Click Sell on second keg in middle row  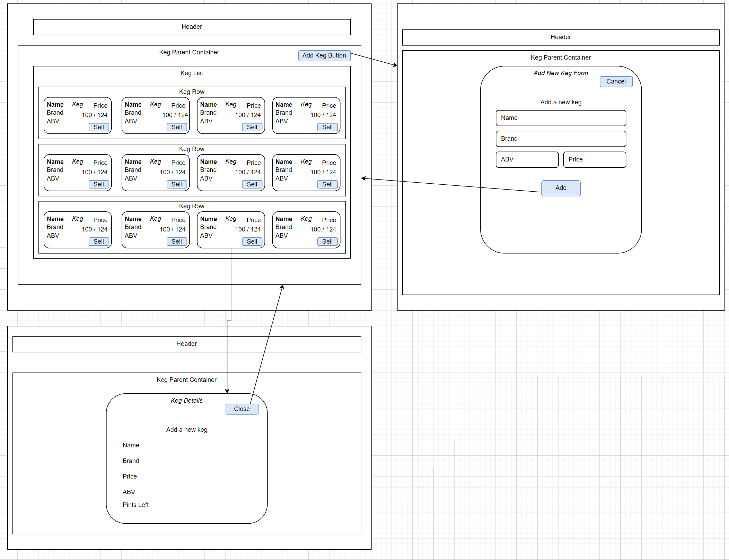pyautogui.click(x=176, y=184)
